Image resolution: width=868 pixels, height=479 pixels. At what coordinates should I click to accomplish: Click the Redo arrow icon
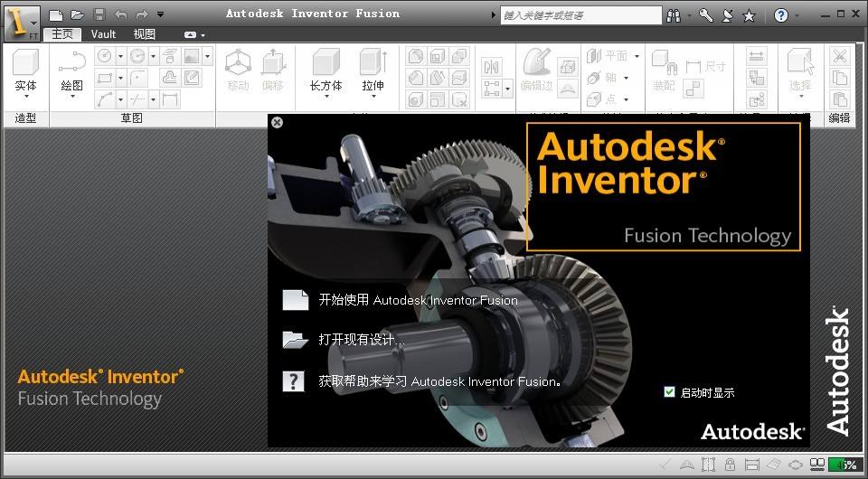pos(142,14)
